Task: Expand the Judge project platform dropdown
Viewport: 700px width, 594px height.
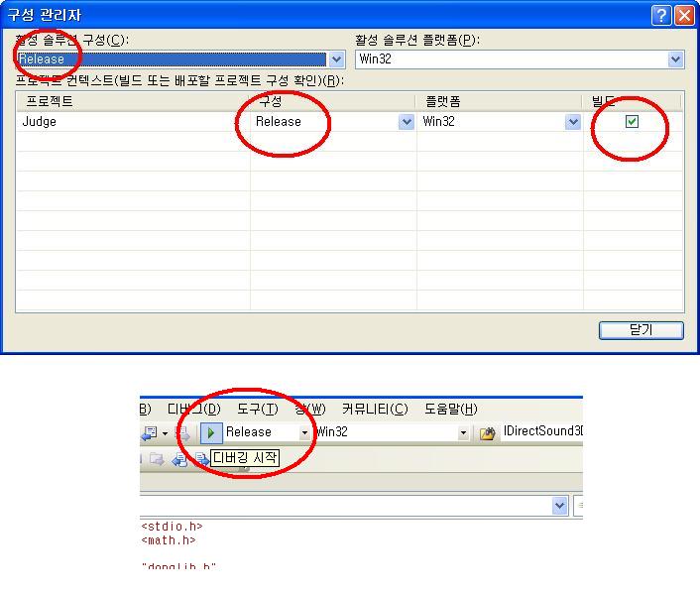Action: (x=573, y=122)
